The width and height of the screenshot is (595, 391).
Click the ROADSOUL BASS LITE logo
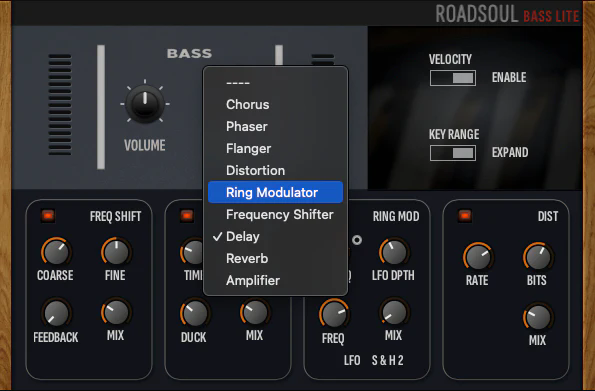507,14
